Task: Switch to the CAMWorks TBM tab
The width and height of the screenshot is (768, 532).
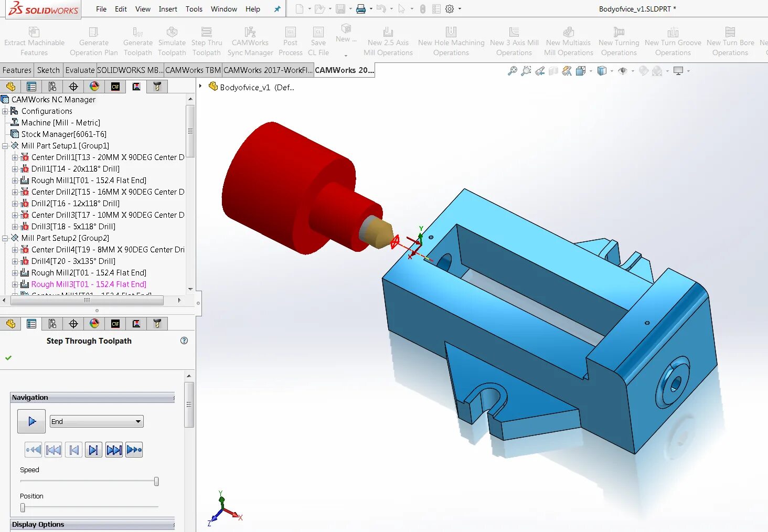Action: [193, 70]
